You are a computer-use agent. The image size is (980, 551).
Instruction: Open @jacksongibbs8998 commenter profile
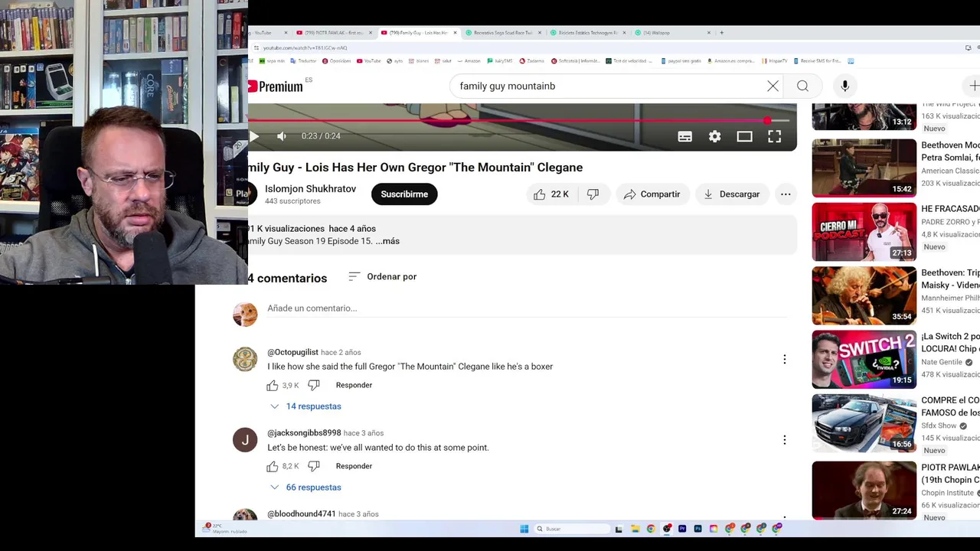click(304, 433)
